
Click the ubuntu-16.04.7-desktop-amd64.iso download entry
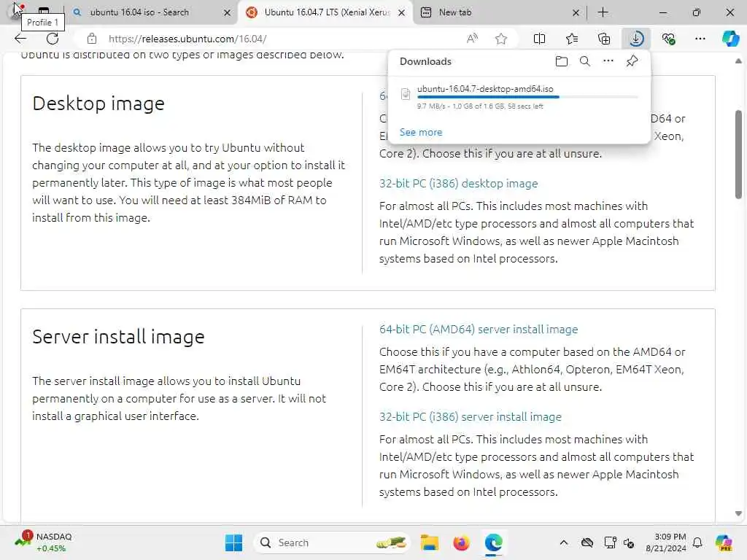[x=519, y=97]
